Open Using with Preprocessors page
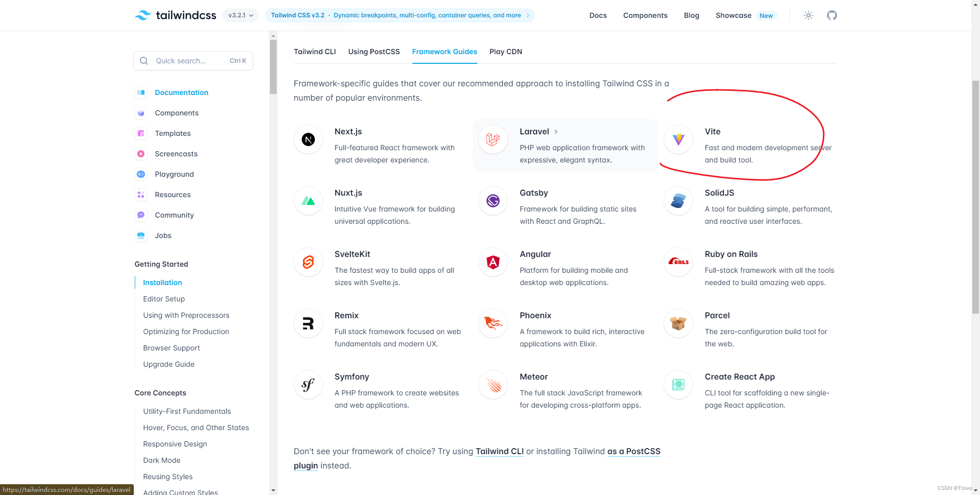This screenshot has height=495, width=980. tap(186, 315)
